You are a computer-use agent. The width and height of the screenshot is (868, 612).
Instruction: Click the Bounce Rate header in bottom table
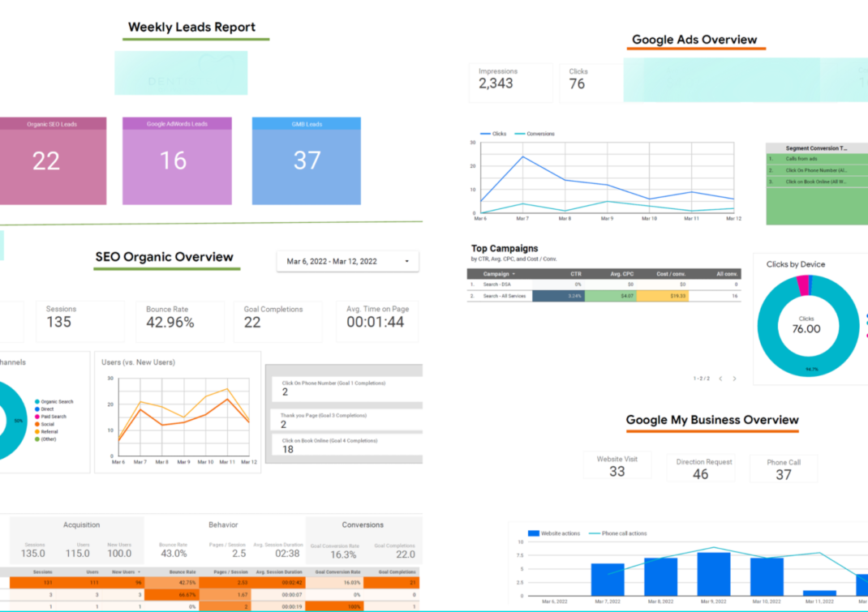(183, 571)
